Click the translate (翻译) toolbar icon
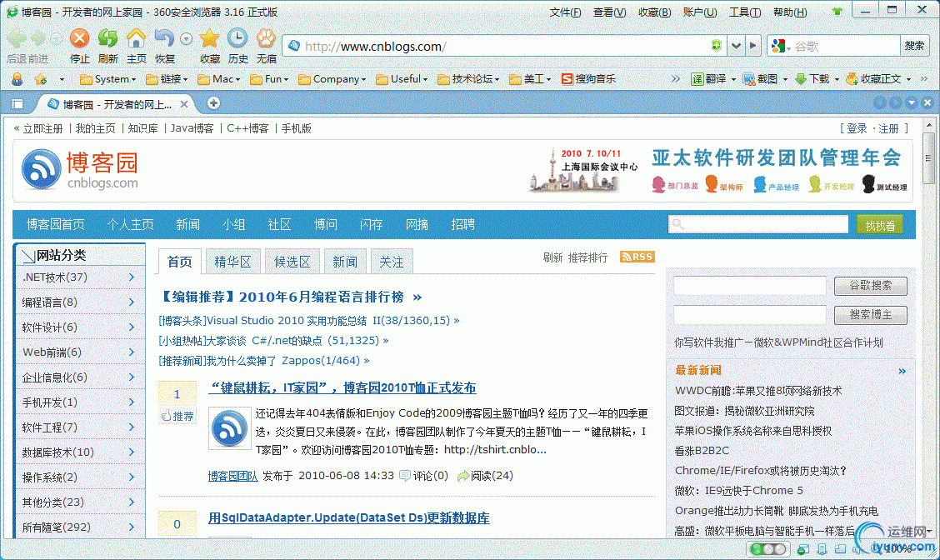This screenshot has height=560, width=940. (697, 79)
